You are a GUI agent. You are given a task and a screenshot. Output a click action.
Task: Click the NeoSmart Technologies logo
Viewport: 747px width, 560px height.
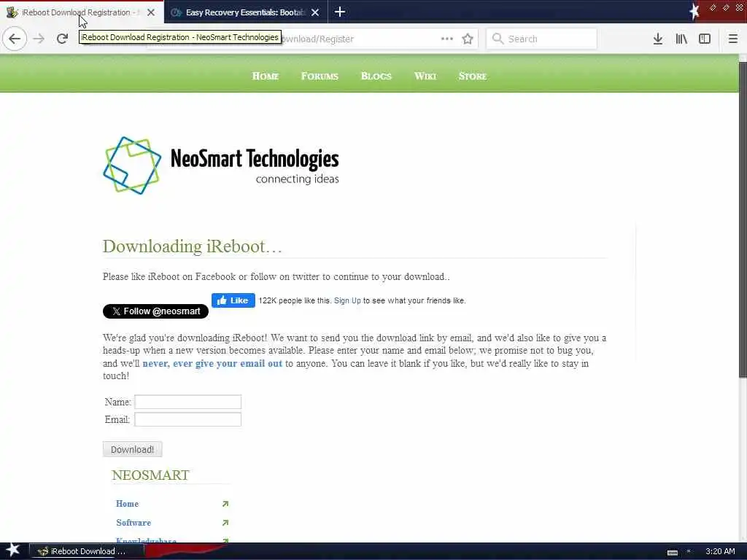pyautogui.click(x=221, y=166)
